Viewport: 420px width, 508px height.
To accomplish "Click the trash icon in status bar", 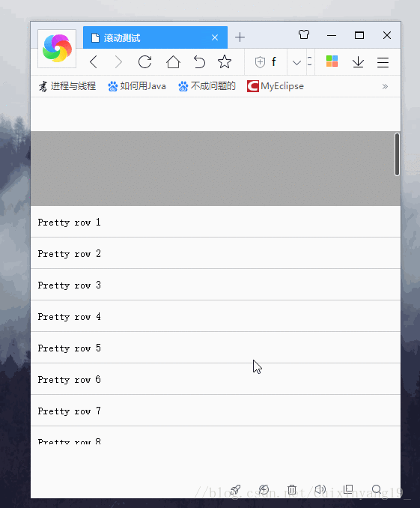I will [x=292, y=489].
